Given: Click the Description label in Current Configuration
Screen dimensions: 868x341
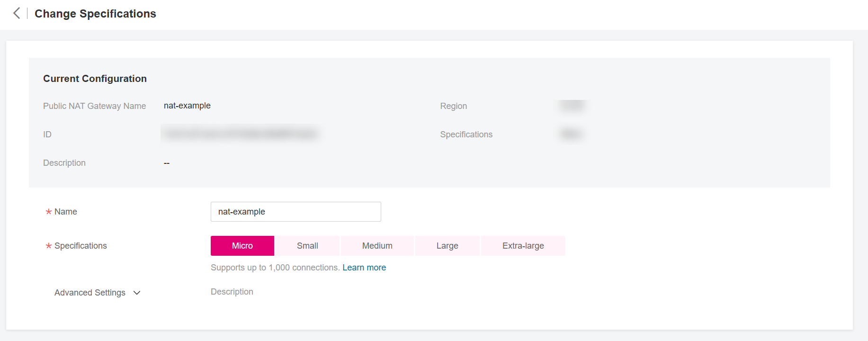Looking at the screenshot, I should 64,163.
